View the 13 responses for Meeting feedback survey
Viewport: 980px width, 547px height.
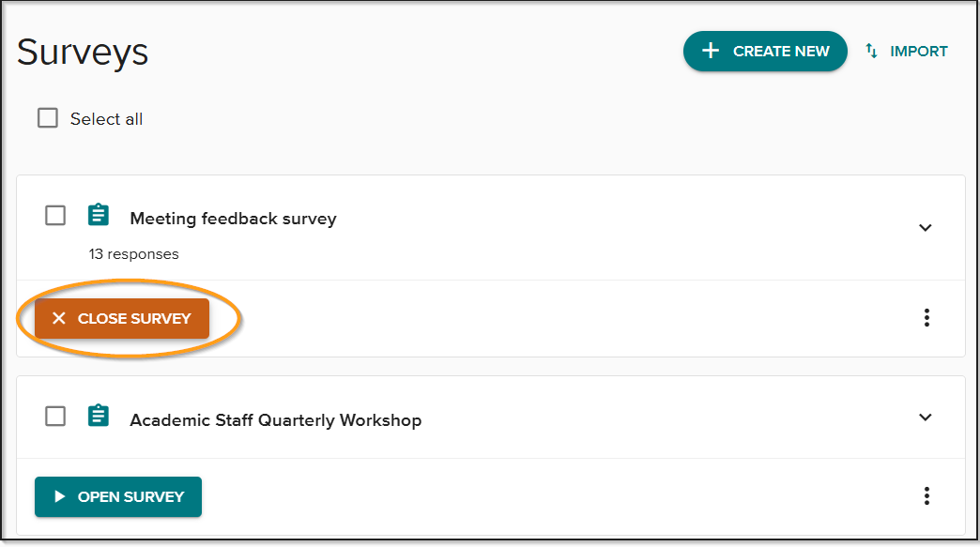tap(134, 253)
